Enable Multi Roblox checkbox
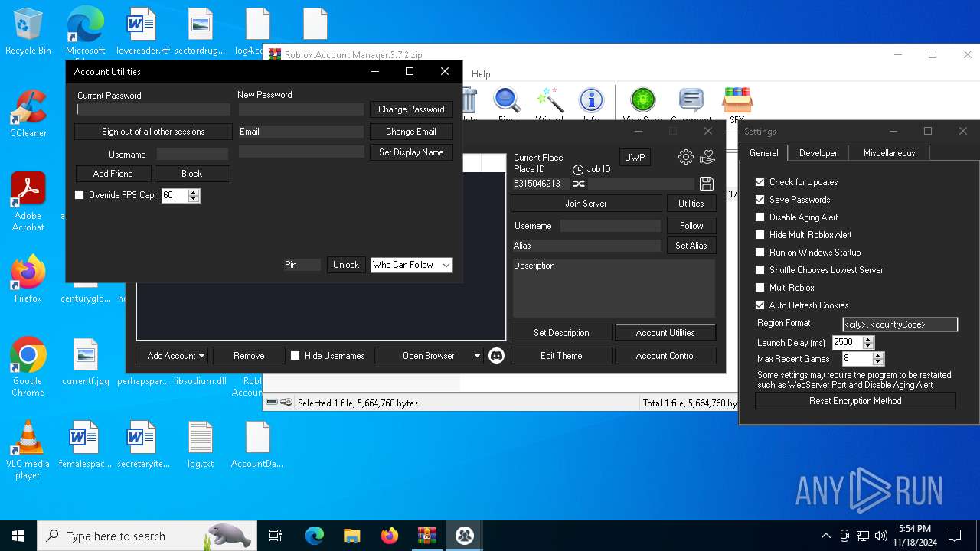Viewport: 980px width, 551px height. point(759,288)
